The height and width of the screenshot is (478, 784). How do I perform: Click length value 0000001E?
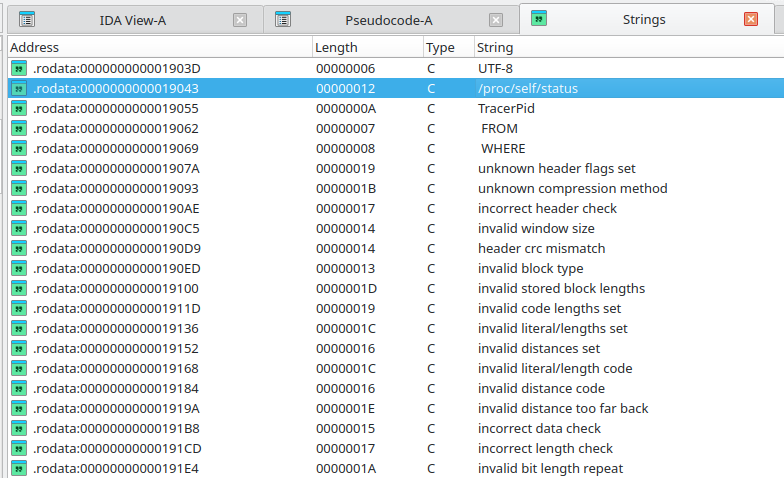point(346,408)
